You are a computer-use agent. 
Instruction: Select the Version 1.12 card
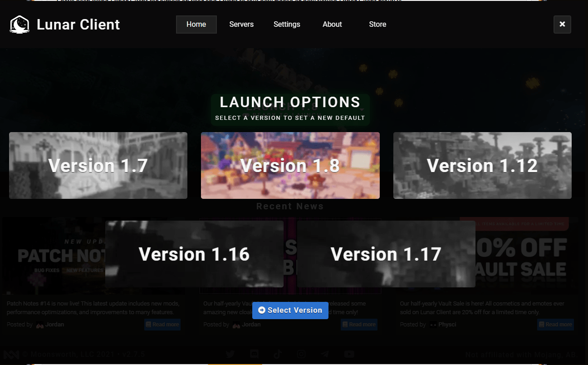482,165
